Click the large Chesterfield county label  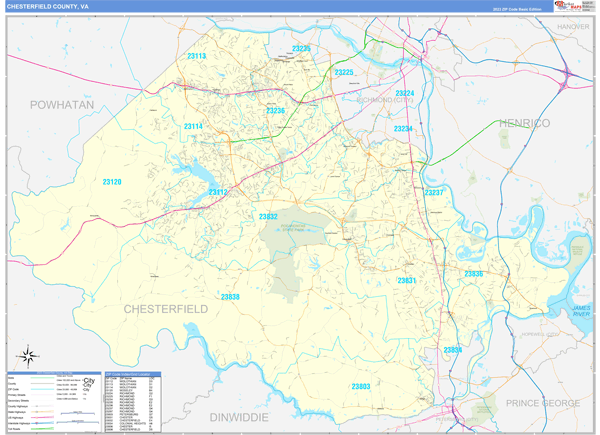(x=165, y=310)
